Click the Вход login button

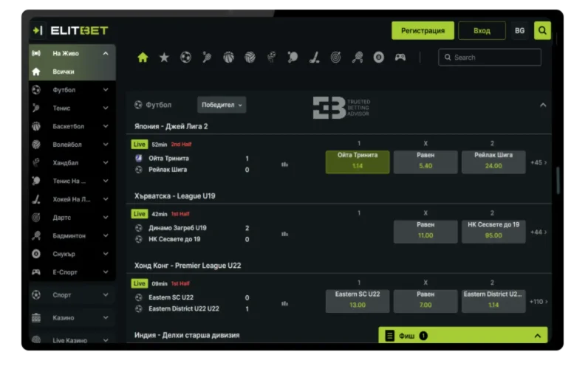point(482,30)
